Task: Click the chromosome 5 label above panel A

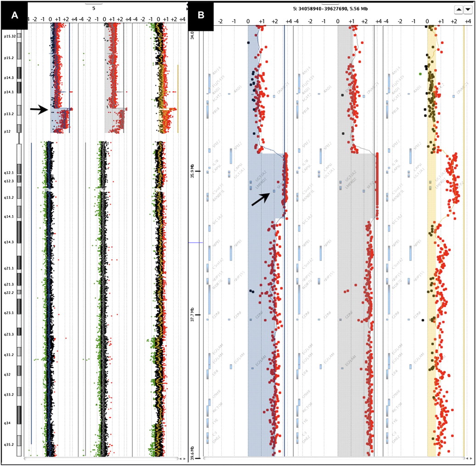Action: point(94,8)
